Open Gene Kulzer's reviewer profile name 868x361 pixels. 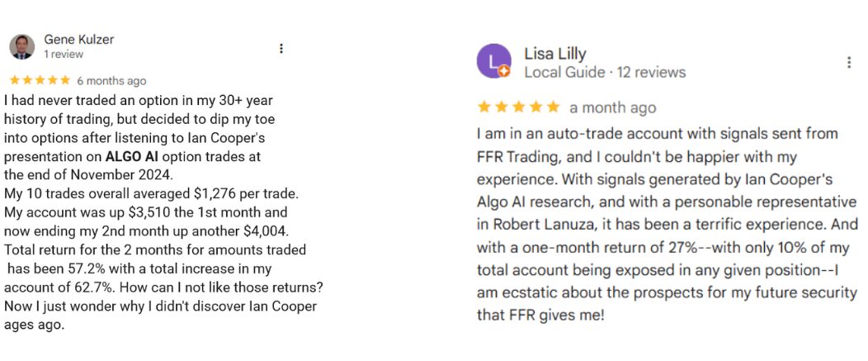click(x=79, y=39)
